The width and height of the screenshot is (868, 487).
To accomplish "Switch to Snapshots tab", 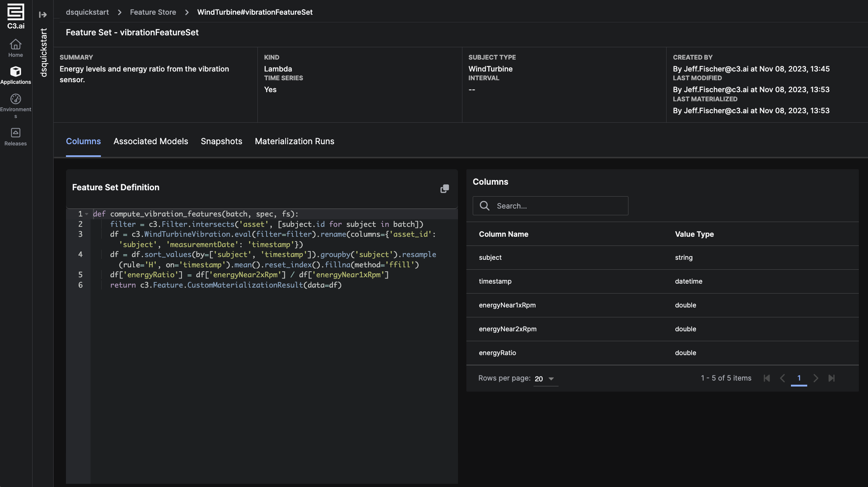I will pos(222,141).
